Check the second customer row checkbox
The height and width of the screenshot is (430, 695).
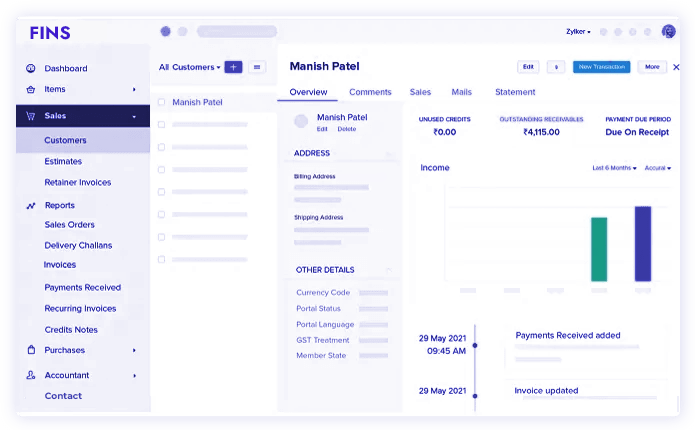162,125
